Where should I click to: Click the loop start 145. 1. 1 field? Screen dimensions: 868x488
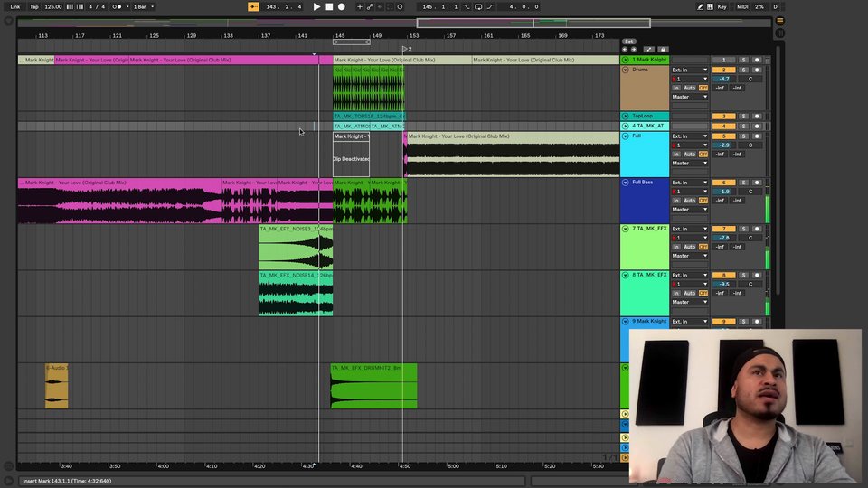440,6
